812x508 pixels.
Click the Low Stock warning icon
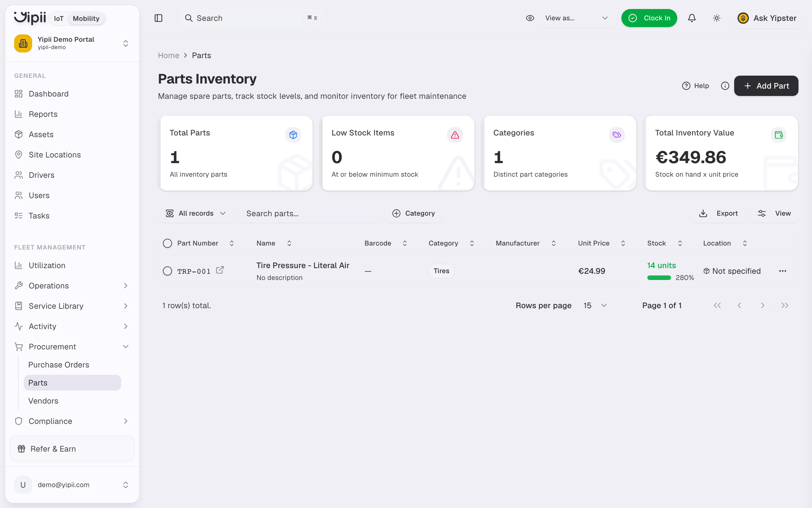455,135
